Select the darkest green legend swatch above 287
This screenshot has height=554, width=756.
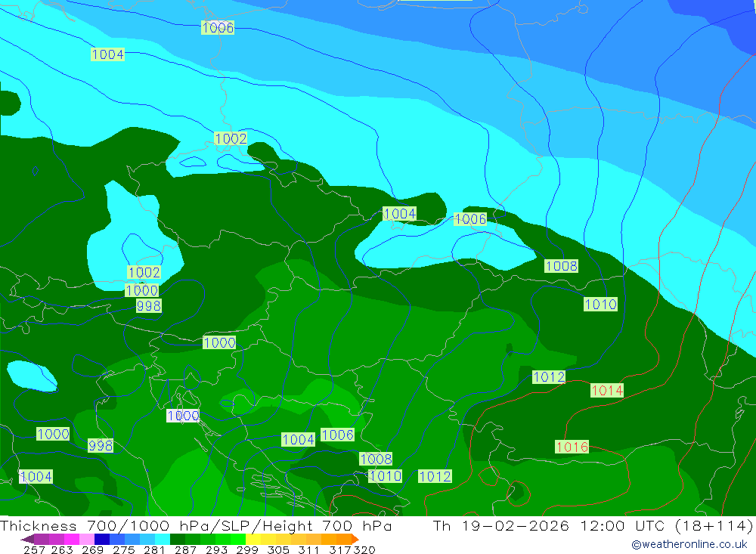tap(178, 539)
